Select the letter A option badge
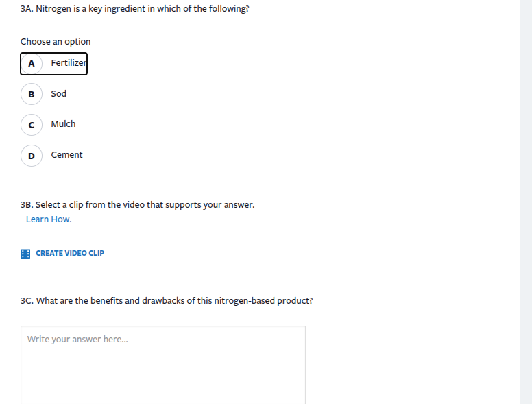This screenshot has width=532, height=404. coord(31,64)
